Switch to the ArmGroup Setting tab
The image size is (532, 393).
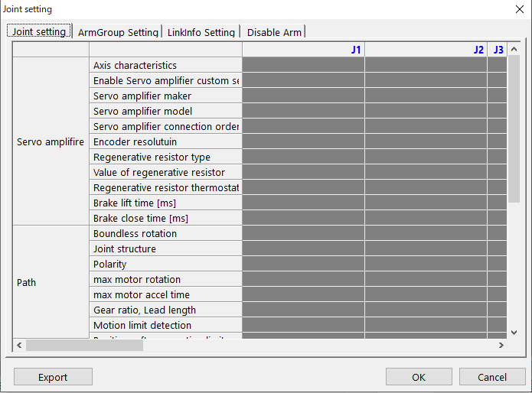118,32
